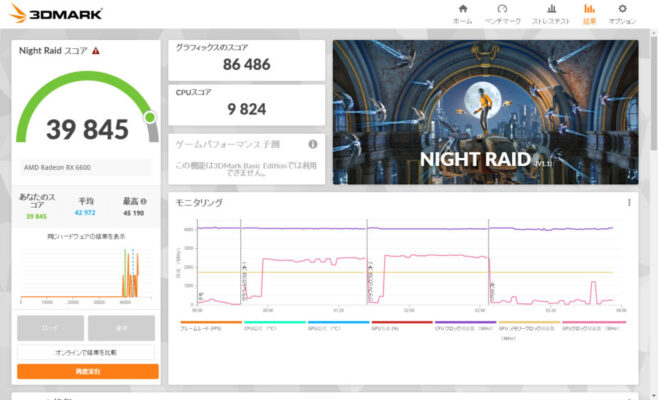Click the graphics score value 86 486
The height and width of the screenshot is (400, 658).
coord(247,65)
